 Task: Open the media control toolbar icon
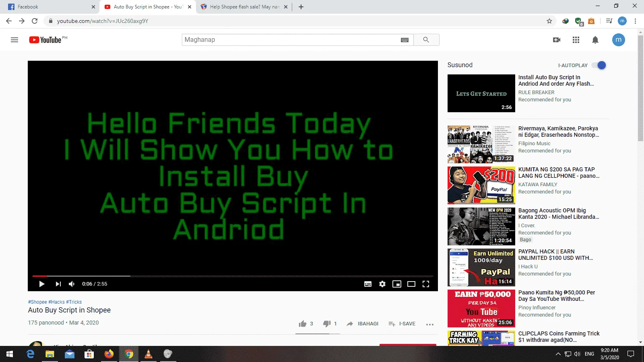[609, 21]
